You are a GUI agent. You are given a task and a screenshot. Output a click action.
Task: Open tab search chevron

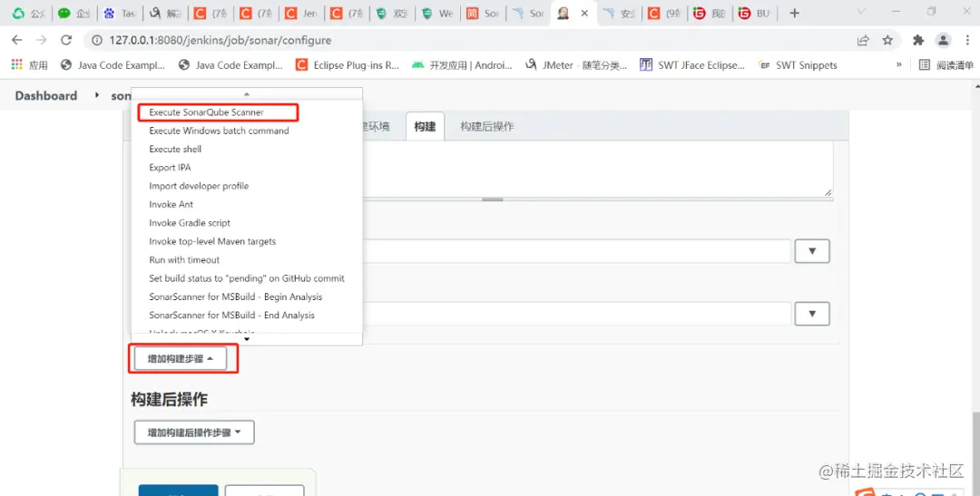[860, 12]
